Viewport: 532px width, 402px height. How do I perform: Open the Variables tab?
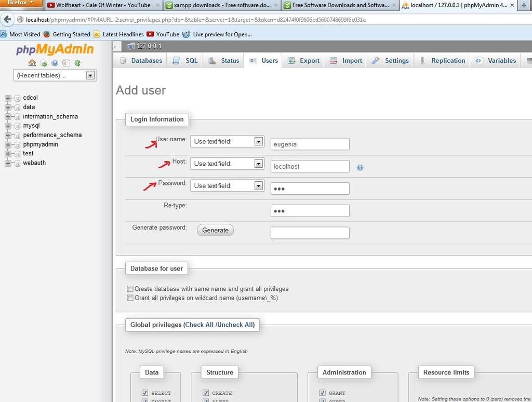pyautogui.click(x=496, y=61)
